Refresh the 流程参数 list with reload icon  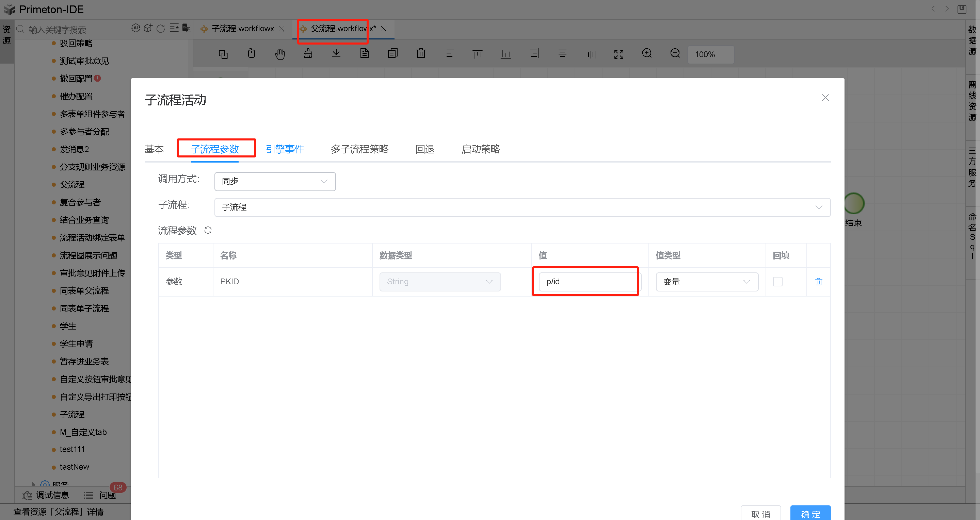[208, 230]
